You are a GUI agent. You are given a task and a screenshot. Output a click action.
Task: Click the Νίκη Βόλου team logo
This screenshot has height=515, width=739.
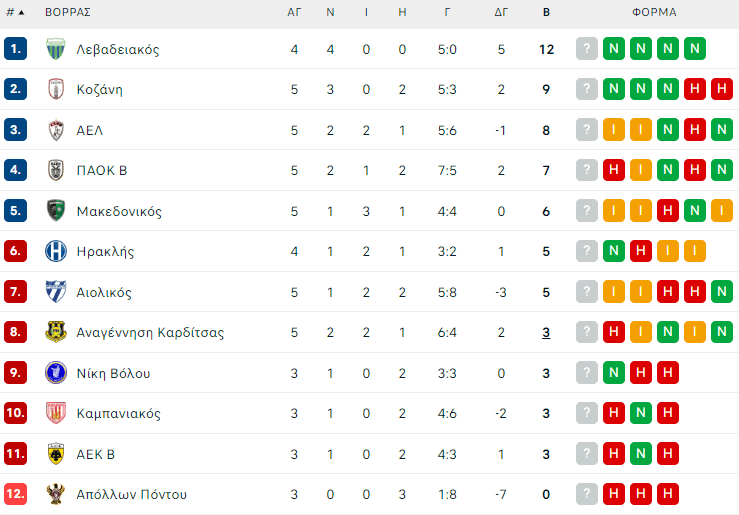pyautogui.click(x=56, y=373)
